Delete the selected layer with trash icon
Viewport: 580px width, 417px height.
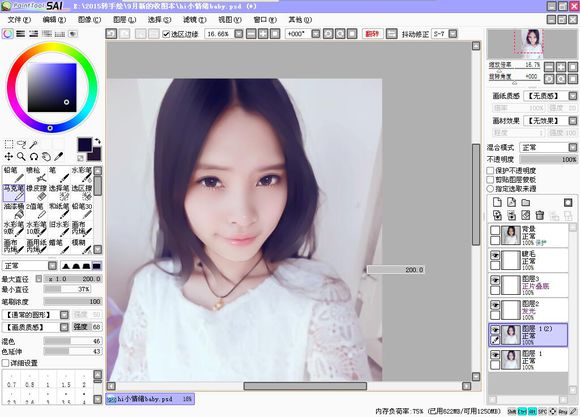pos(540,215)
